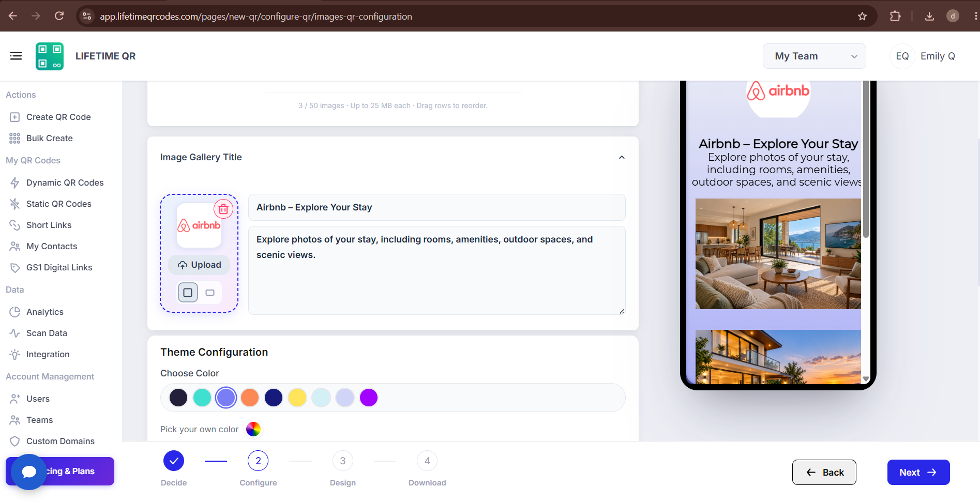Open the hamburger sidebar menu

[16, 56]
